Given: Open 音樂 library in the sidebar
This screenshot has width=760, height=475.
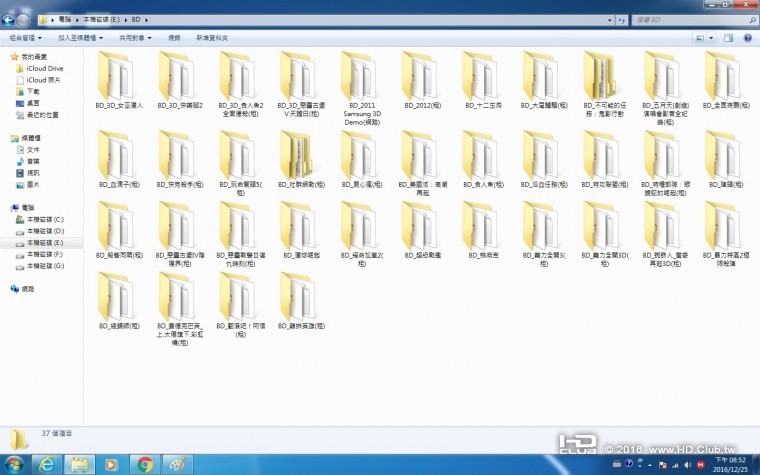Looking at the screenshot, I should 33,161.
